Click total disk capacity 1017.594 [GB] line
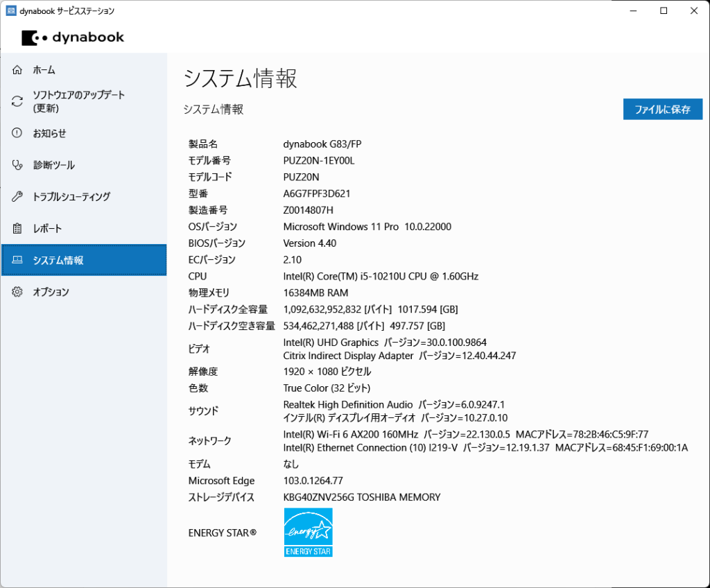Image resolution: width=710 pixels, height=588 pixels. click(370, 309)
